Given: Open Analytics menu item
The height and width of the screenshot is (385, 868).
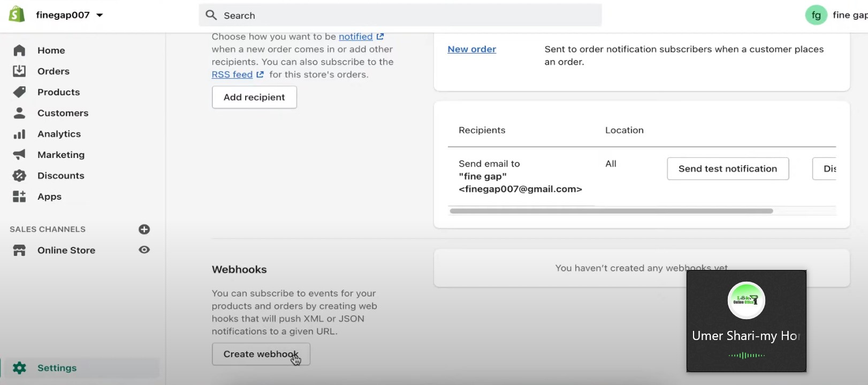Looking at the screenshot, I should (59, 134).
